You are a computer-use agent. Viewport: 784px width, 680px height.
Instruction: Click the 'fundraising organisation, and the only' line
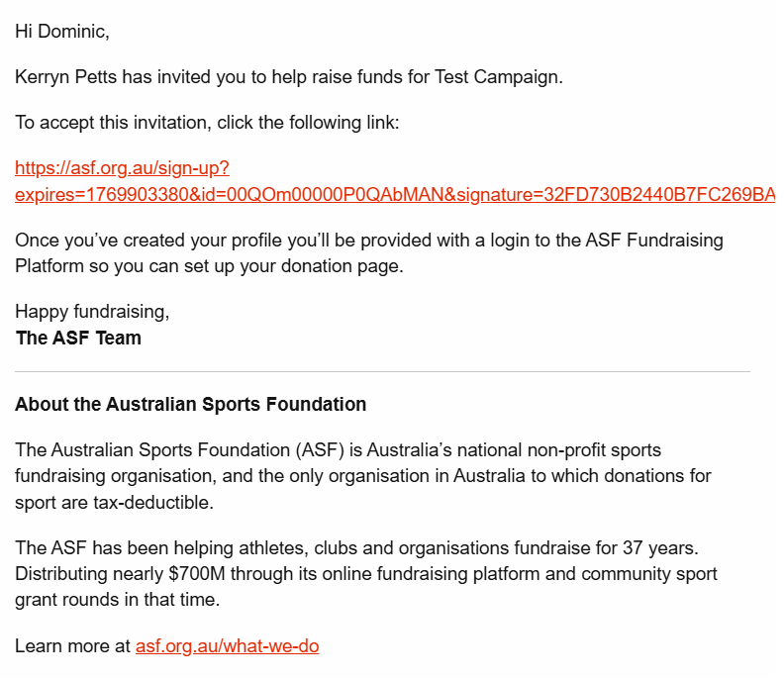363,476
